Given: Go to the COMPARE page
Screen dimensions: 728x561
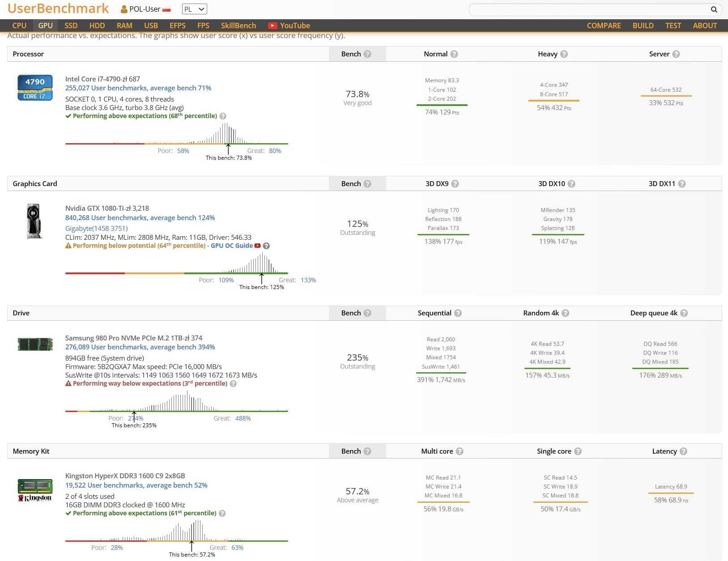Looking at the screenshot, I should click(x=604, y=25).
